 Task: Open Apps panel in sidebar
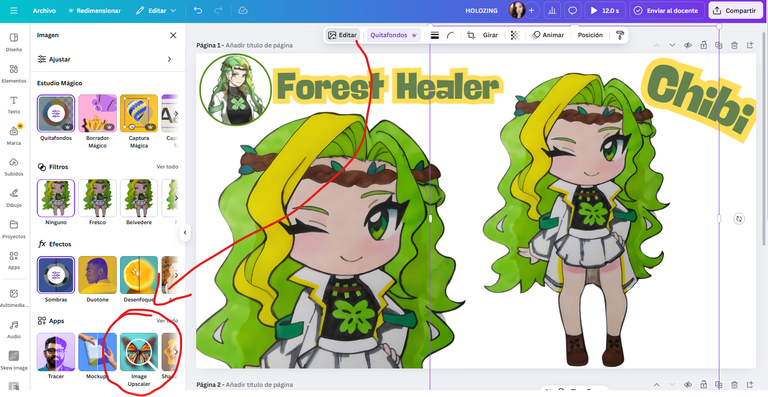click(14, 260)
